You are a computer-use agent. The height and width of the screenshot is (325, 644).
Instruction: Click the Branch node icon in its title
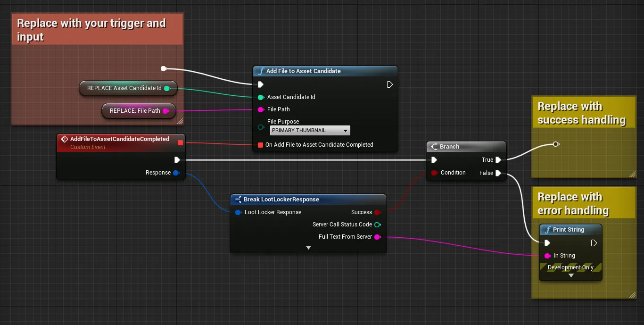434,147
